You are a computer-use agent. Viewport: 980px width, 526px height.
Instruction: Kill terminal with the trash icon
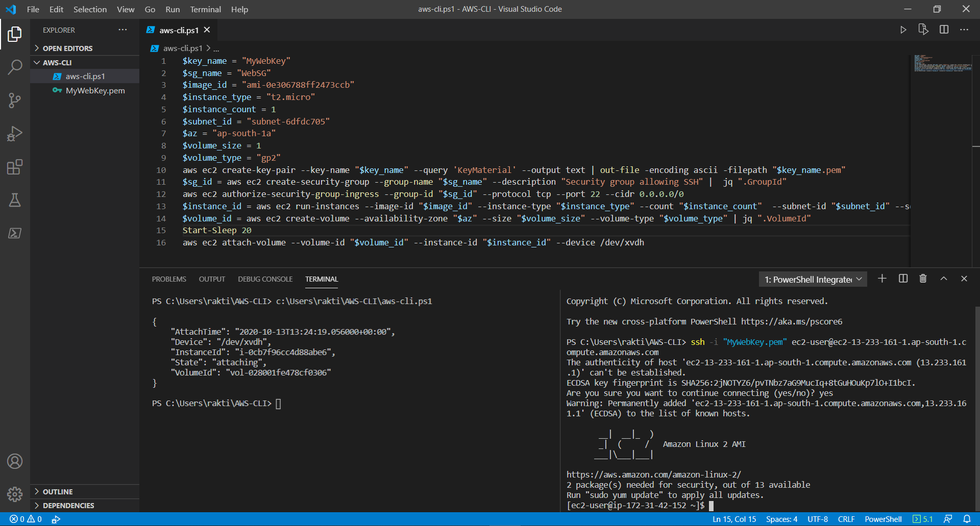923,279
